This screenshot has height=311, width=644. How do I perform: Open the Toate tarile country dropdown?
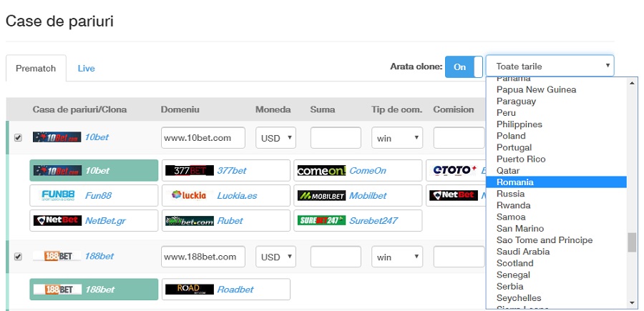pyautogui.click(x=550, y=66)
